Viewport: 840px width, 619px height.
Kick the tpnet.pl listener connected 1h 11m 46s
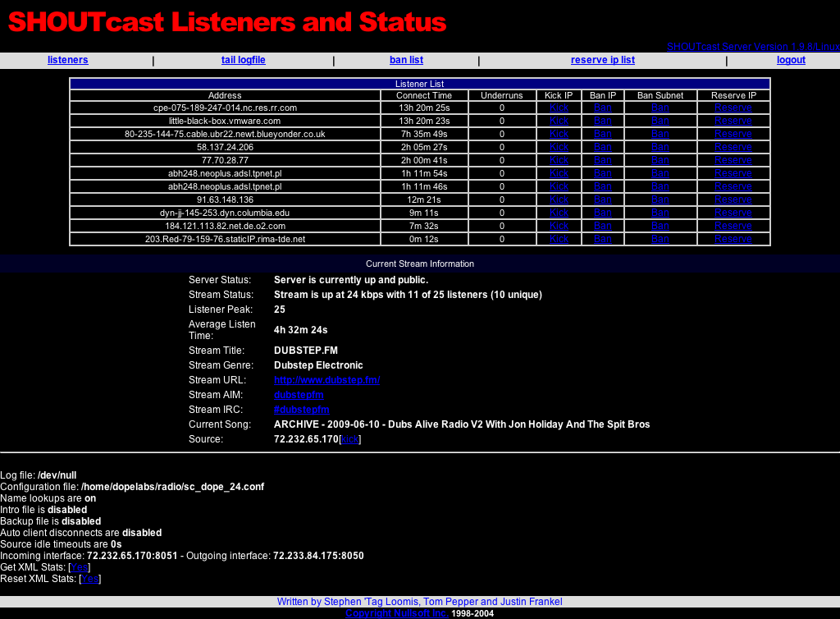pos(559,186)
